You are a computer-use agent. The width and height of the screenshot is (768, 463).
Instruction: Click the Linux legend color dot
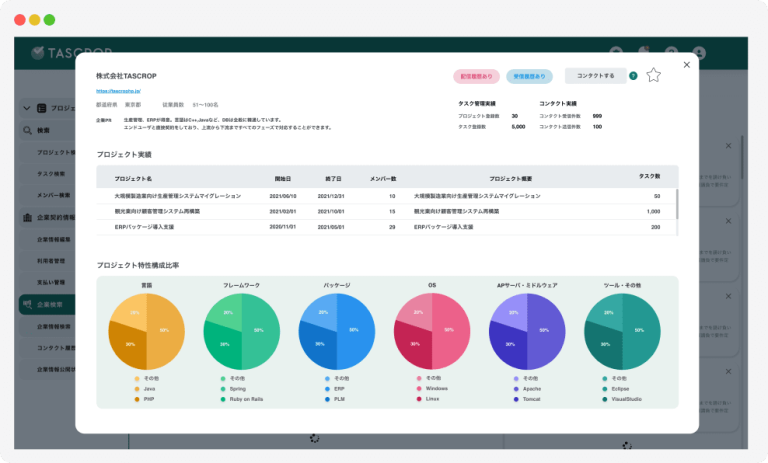[418, 398]
